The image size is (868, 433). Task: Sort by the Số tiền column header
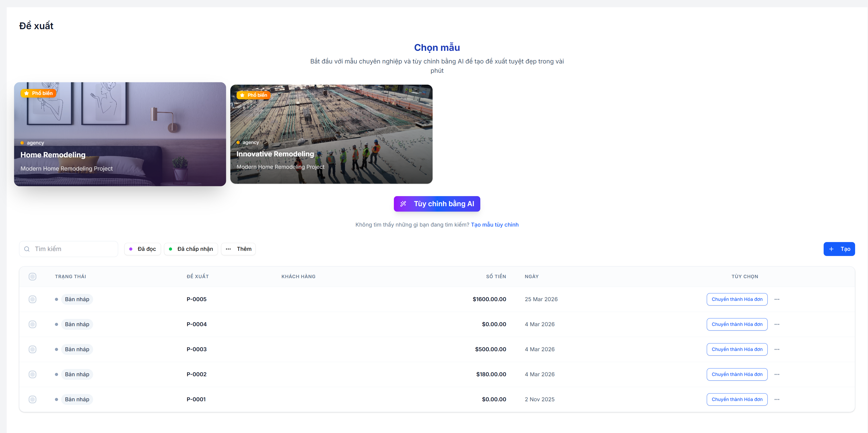496,276
